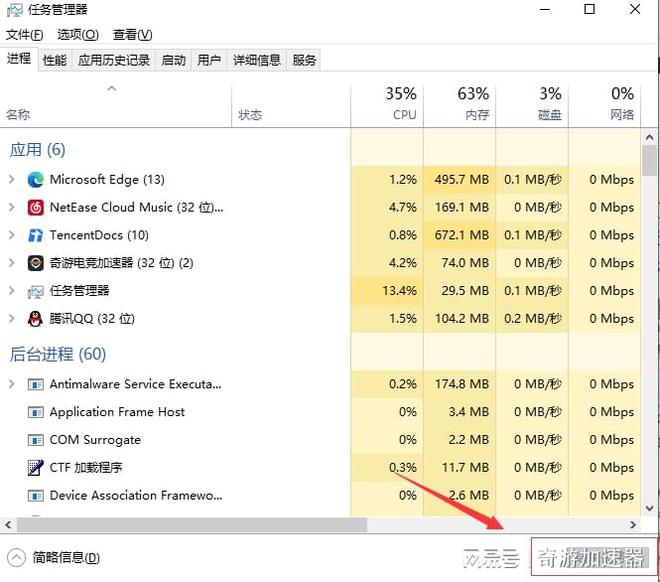Image resolution: width=660 pixels, height=582 pixels.
Task: Sort processes by 磁盘 column
Action: point(532,105)
